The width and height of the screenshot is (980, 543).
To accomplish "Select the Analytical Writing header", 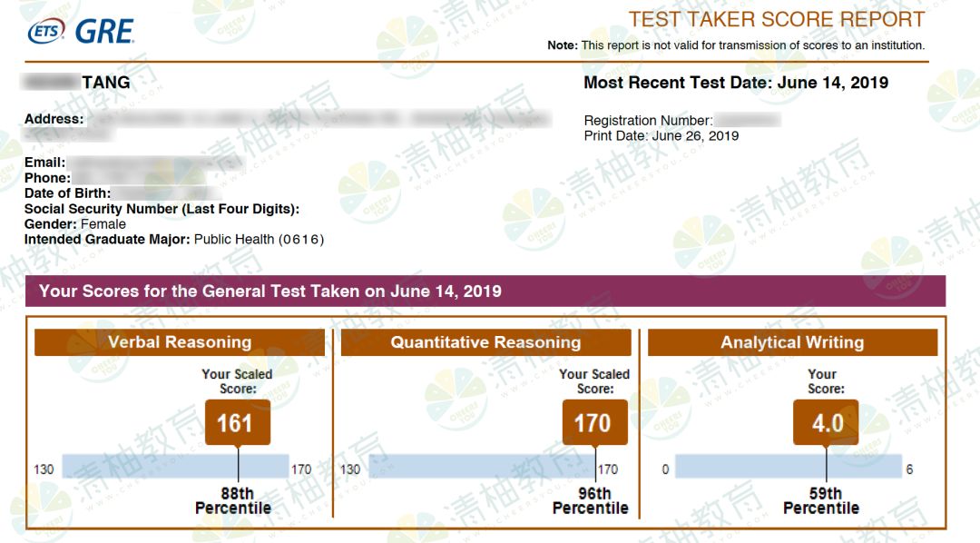I will [x=792, y=342].
